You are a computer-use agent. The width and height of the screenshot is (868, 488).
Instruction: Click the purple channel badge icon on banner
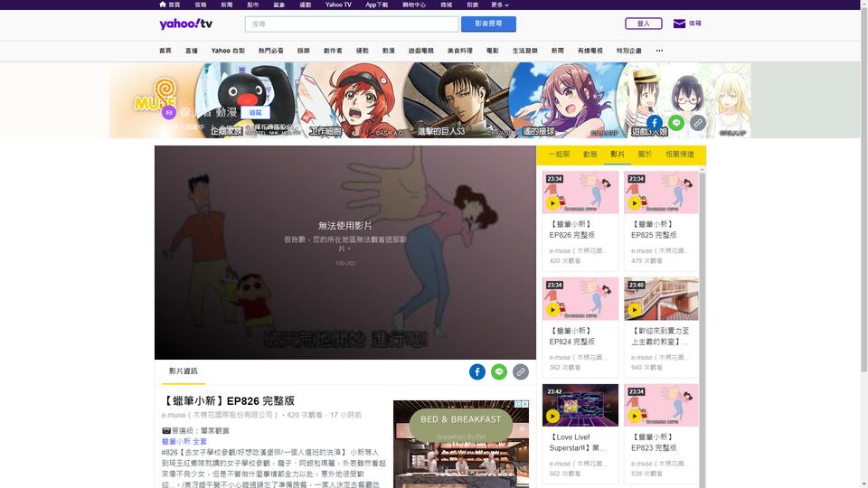169,112
